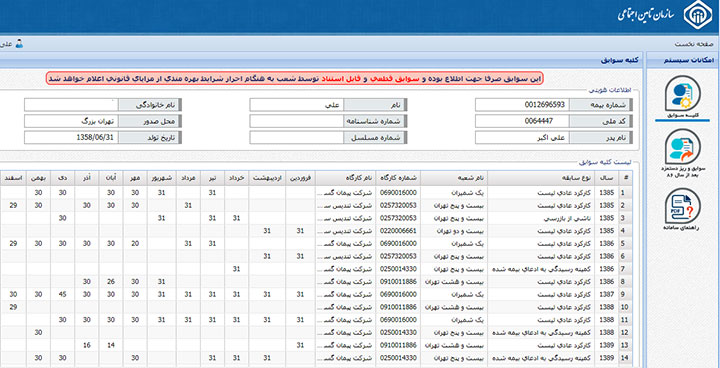The width and height of the screenshot is (720, 368).
Task: Click the تیر month column header
Action: point(212,178)
